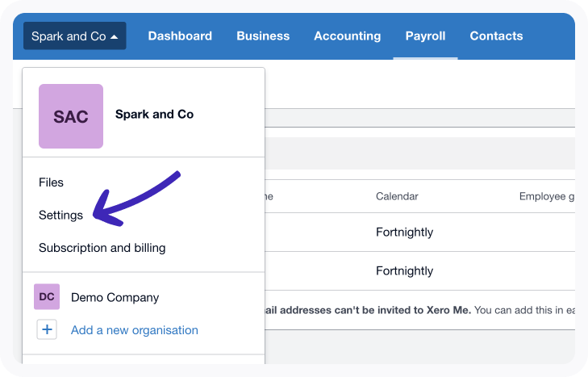Open Subscription and billing
The height and width of the screenshot is (377, 588).
[x=102, y=248]
